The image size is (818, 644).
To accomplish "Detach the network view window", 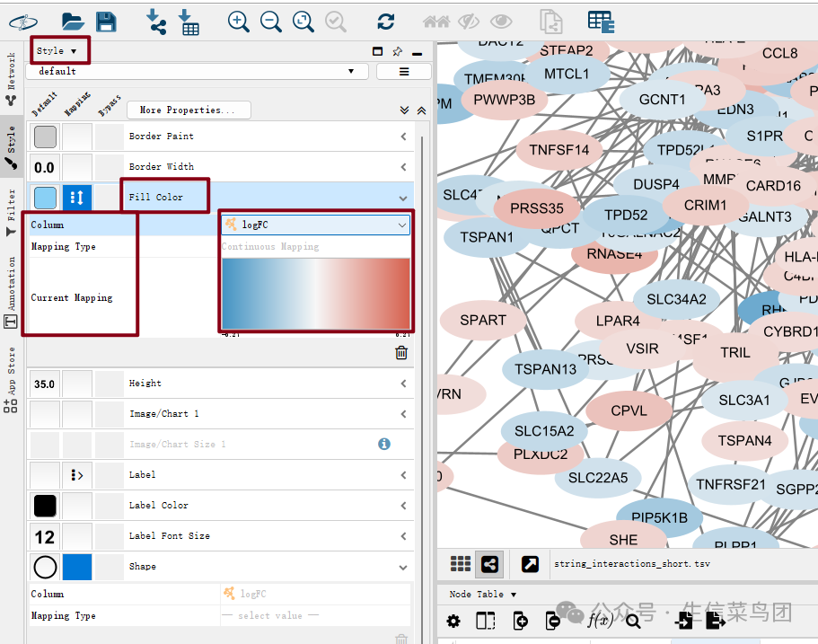I will (530, 564).
